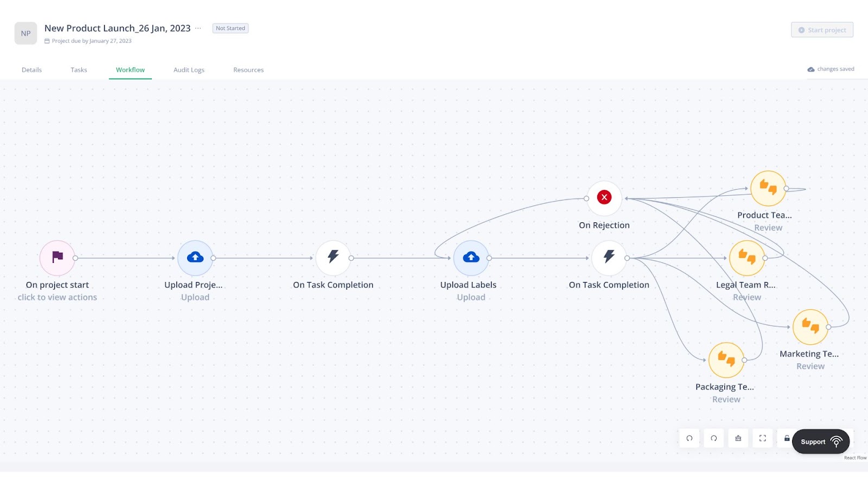Click the fit view icon in canvas toolbar
Image resolution: width=868 pixels, height=488 pixels.
pyautogui.click(x=762, y=438)
